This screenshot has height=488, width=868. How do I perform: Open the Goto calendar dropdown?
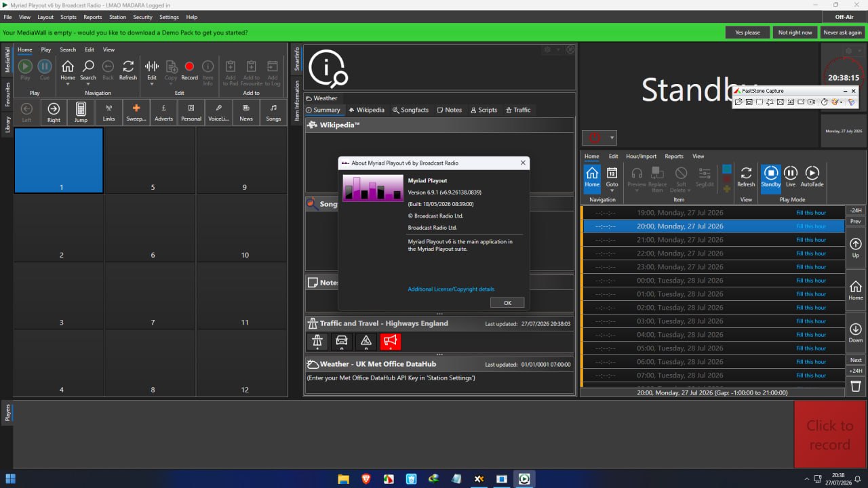[x=612, y=190]
